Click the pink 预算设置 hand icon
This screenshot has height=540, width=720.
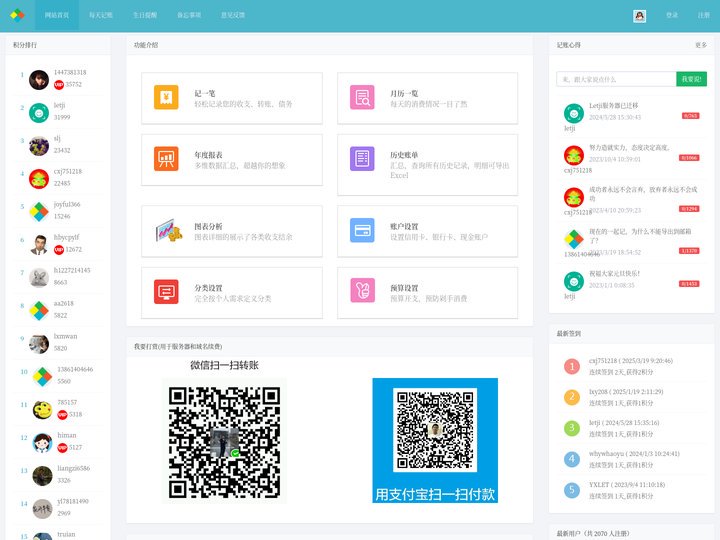362,291
